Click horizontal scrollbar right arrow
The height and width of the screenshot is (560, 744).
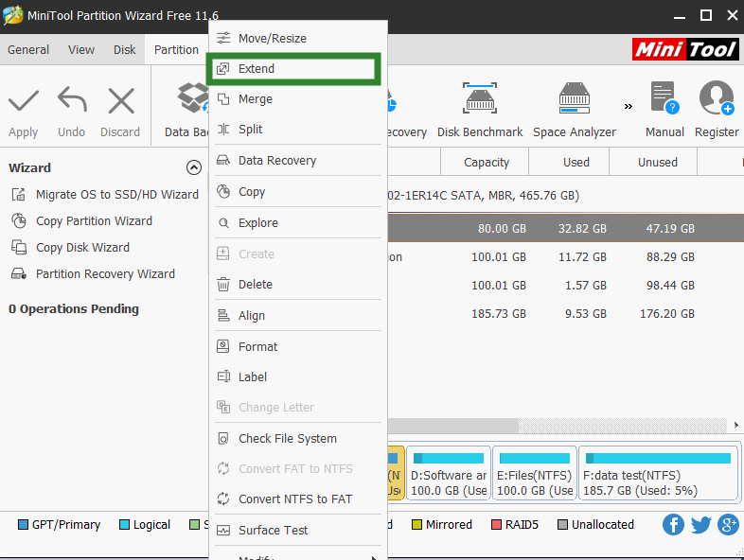click(x=735, y=426)
